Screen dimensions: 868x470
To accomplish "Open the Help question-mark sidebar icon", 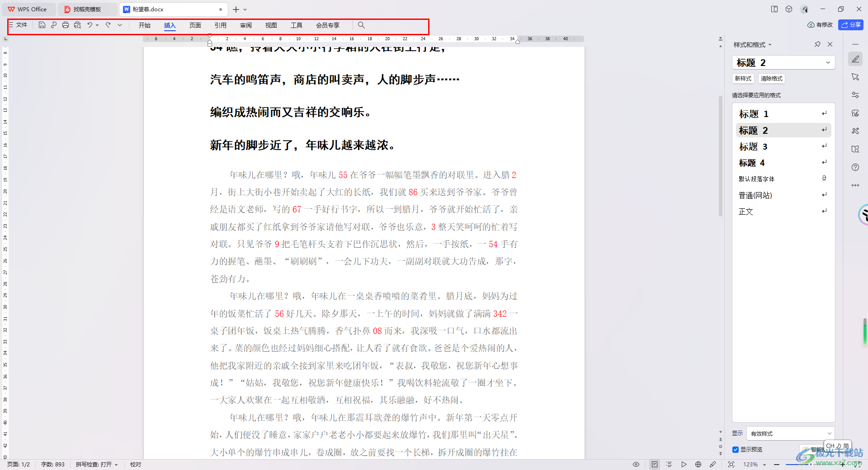I will [x=855, y=167].
